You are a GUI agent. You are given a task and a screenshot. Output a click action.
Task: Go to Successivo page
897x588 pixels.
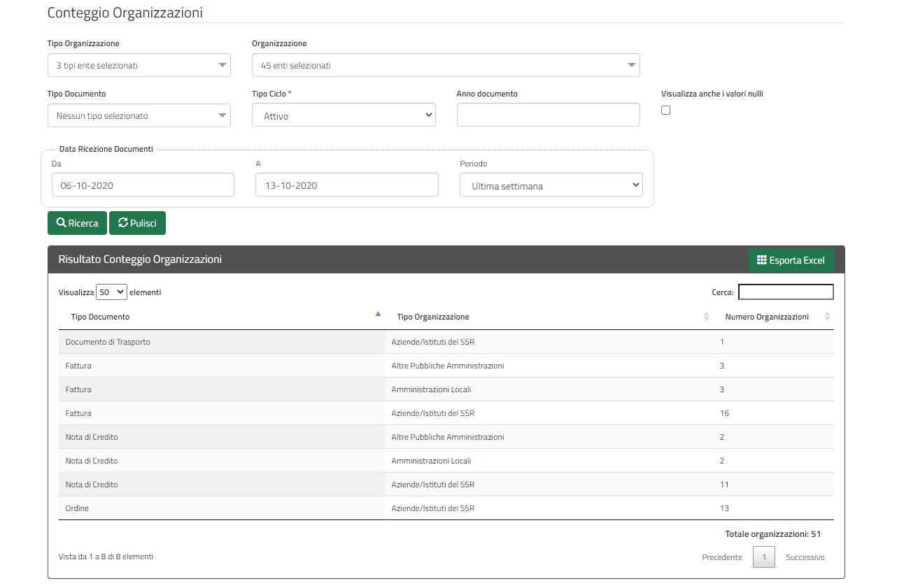click(x=805, y=557)
